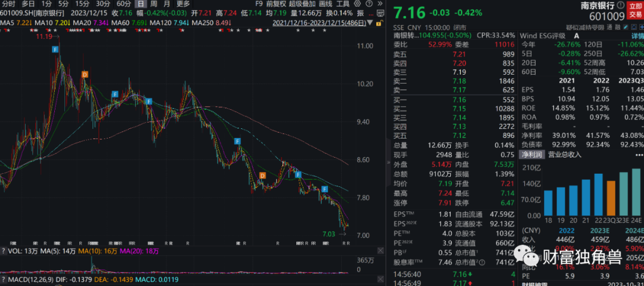Click the 卖五 7.21 order row
Screen dimensions: 644x286
tap(454, 54)
